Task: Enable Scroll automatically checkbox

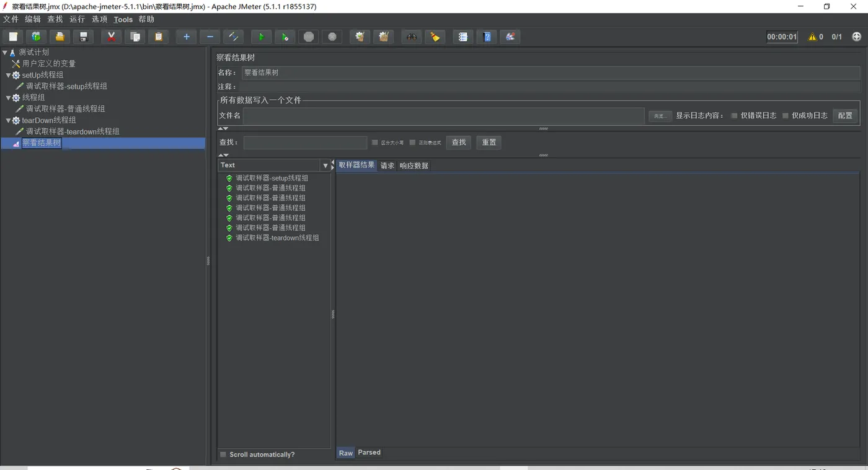Action: coord(223,454)
